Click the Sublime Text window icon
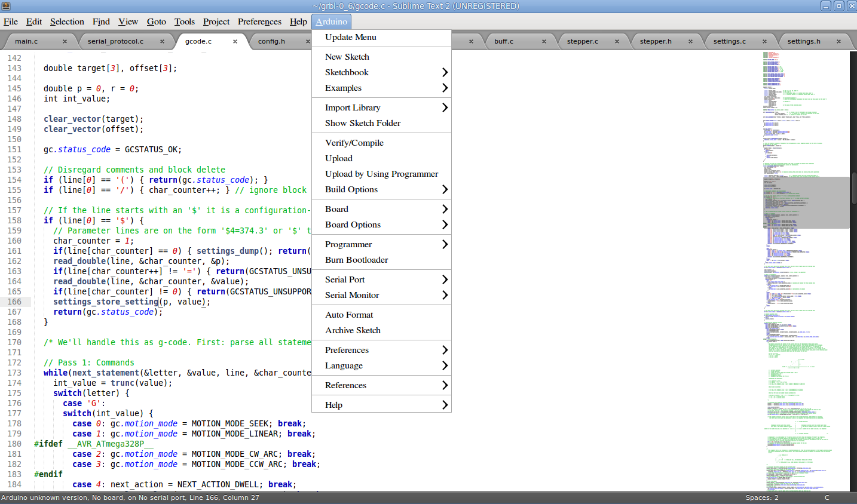The height and width of the screenshot is (504, 857). [x=6, y=6]
